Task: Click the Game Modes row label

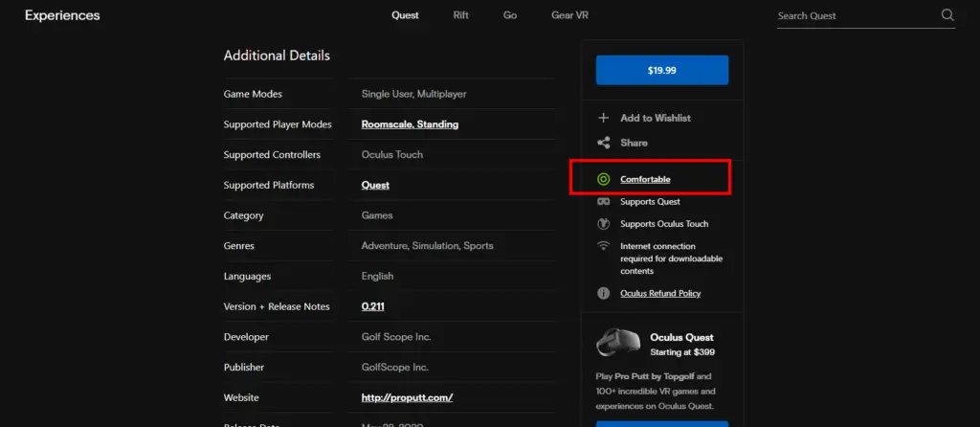Action: point(253,94)
